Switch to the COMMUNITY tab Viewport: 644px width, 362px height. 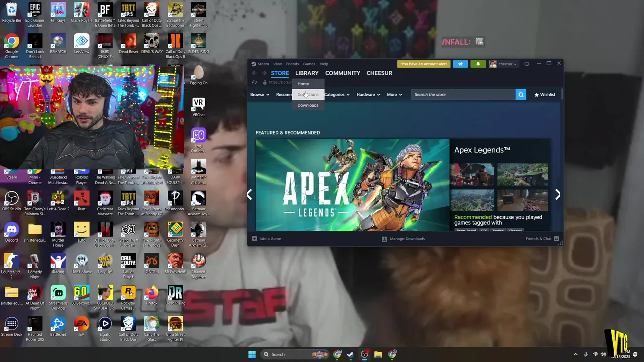coord(343,73)
